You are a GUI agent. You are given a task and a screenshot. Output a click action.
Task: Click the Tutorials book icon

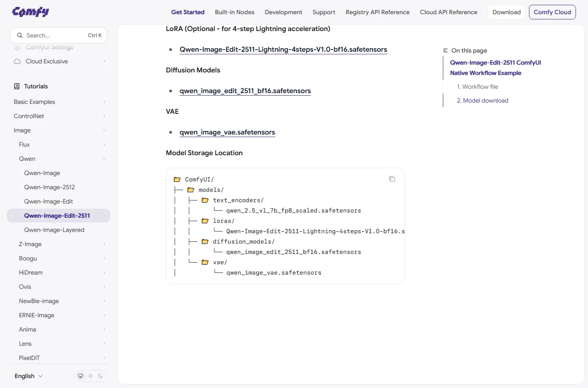[17, 86]
